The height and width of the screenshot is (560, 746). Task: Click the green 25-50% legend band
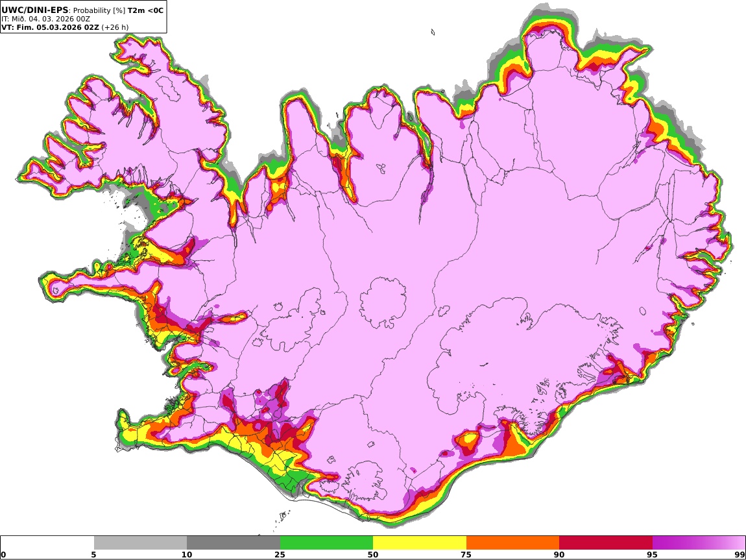[x=326, y=542]
